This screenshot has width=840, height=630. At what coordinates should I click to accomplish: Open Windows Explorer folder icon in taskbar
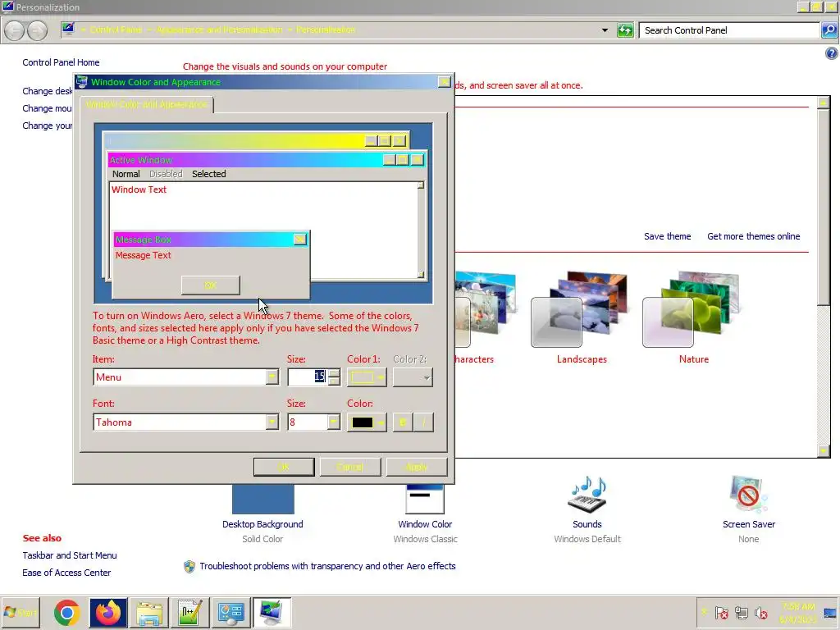point(149,612)
